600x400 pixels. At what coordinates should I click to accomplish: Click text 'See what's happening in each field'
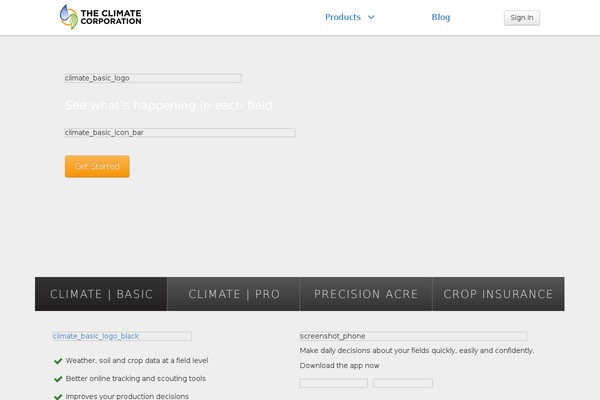click(x=169, y=105)
